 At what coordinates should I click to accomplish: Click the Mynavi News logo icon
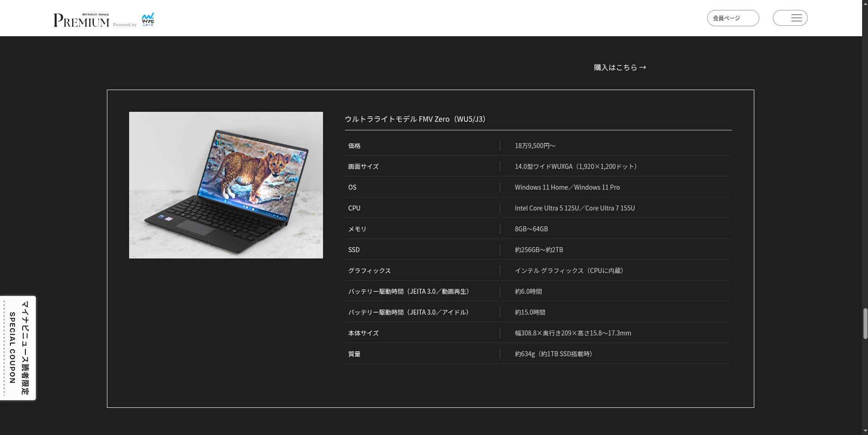click(x=148, y=19)
